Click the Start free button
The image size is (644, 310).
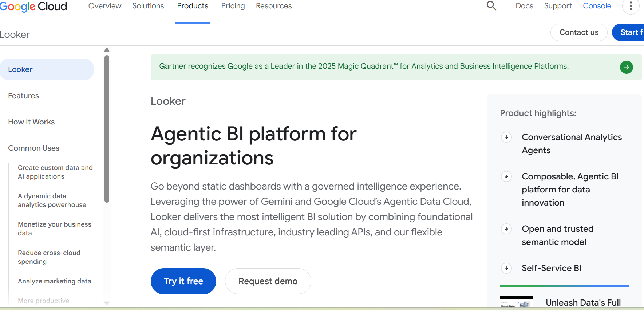coord(628,32)
